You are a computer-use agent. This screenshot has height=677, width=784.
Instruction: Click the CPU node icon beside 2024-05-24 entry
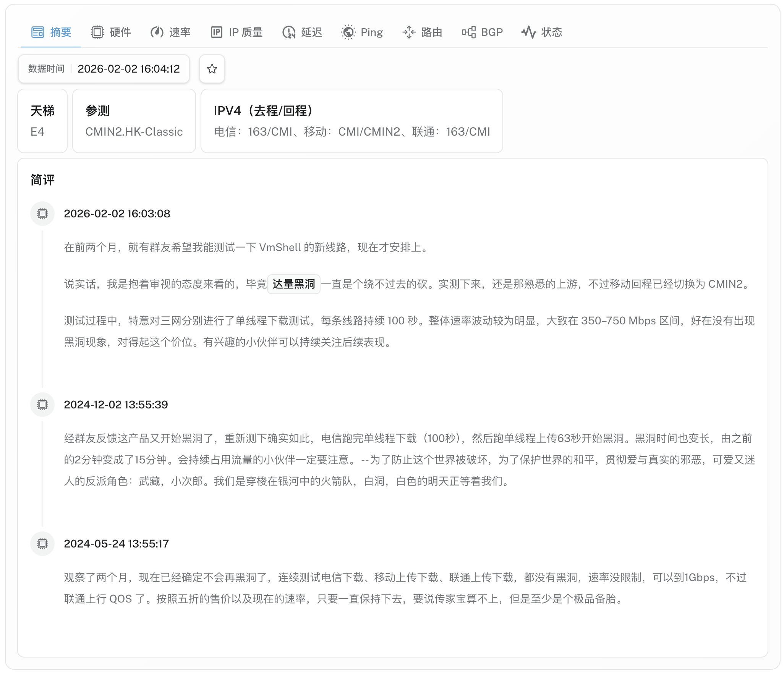point(42,543)
